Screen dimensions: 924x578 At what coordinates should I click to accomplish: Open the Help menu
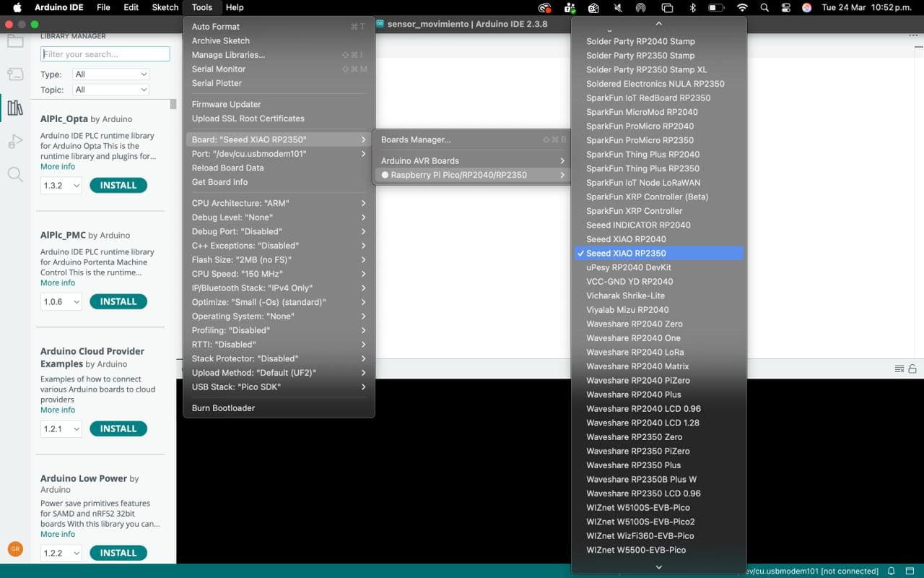235,7
